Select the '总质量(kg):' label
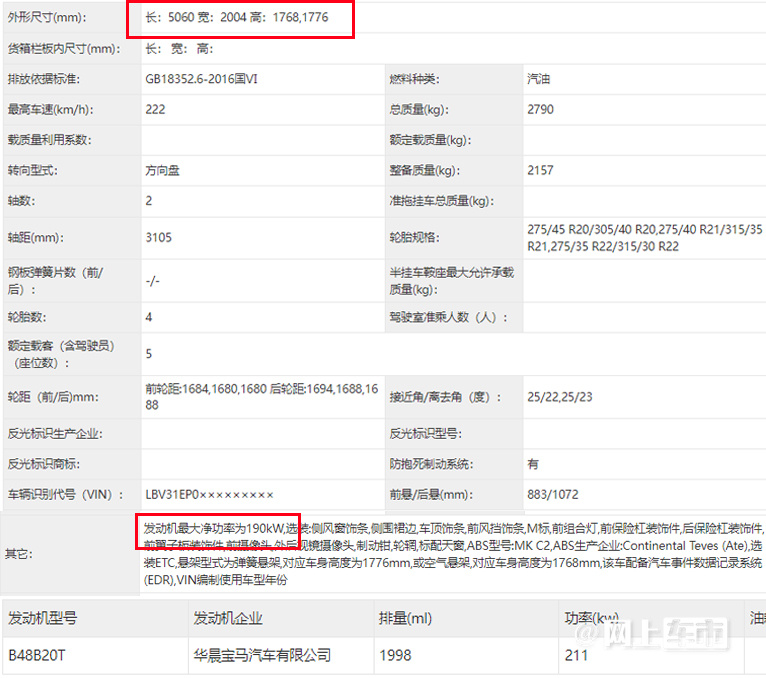This screenshot has width=766, height=678. tap(419, 109)
